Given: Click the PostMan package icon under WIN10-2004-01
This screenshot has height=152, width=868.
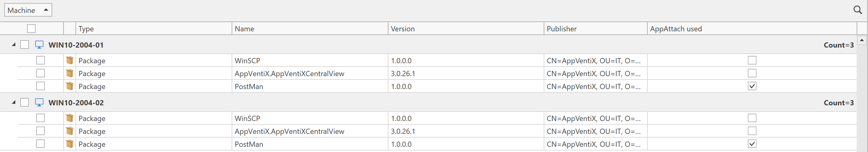Looking at the screenshot, I should pyautogui.click(x=70, y=86).
